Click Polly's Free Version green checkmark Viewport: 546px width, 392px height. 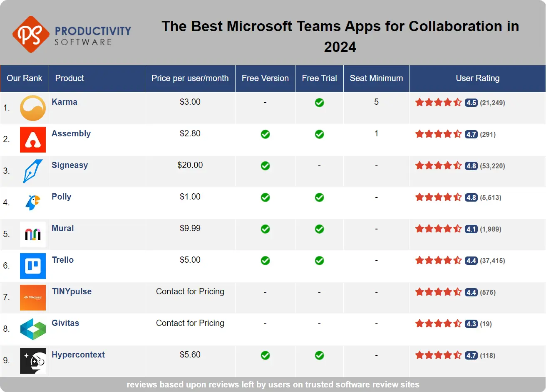[265, 197]
